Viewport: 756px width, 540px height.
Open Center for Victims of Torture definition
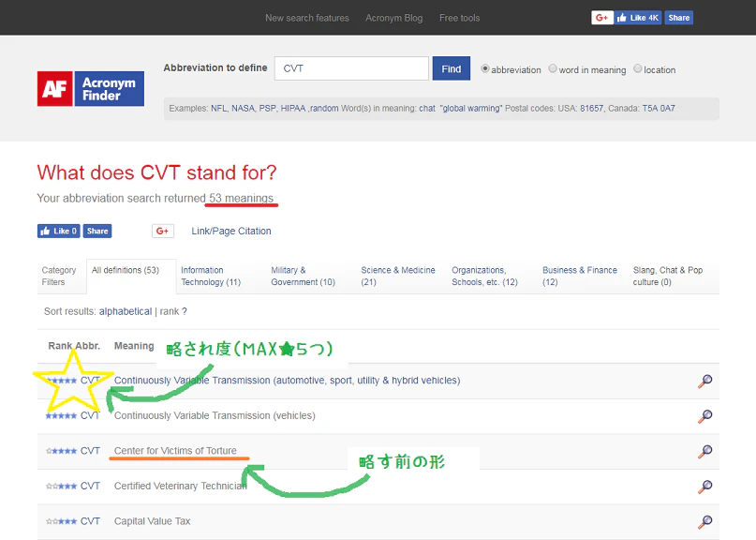[175, 451]
